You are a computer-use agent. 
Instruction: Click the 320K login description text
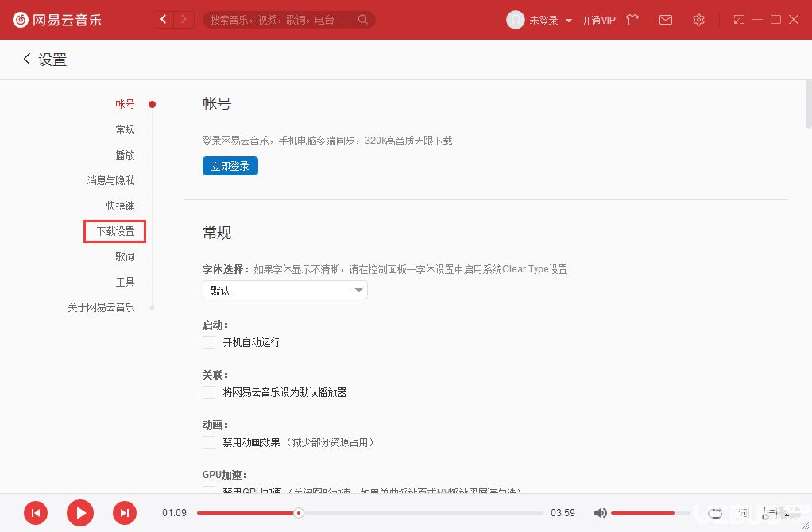click(x=327, y=141)
